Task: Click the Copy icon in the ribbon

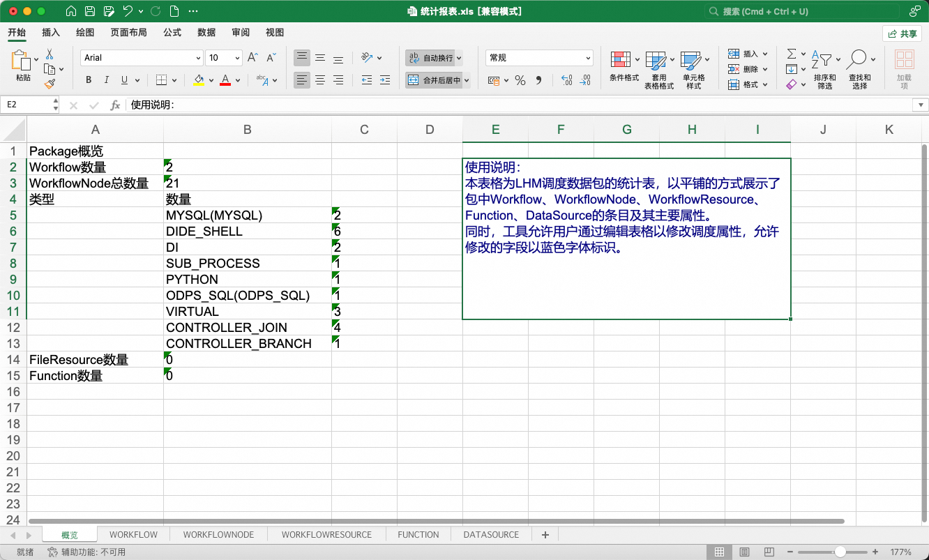Action: [x=50, y=69]
